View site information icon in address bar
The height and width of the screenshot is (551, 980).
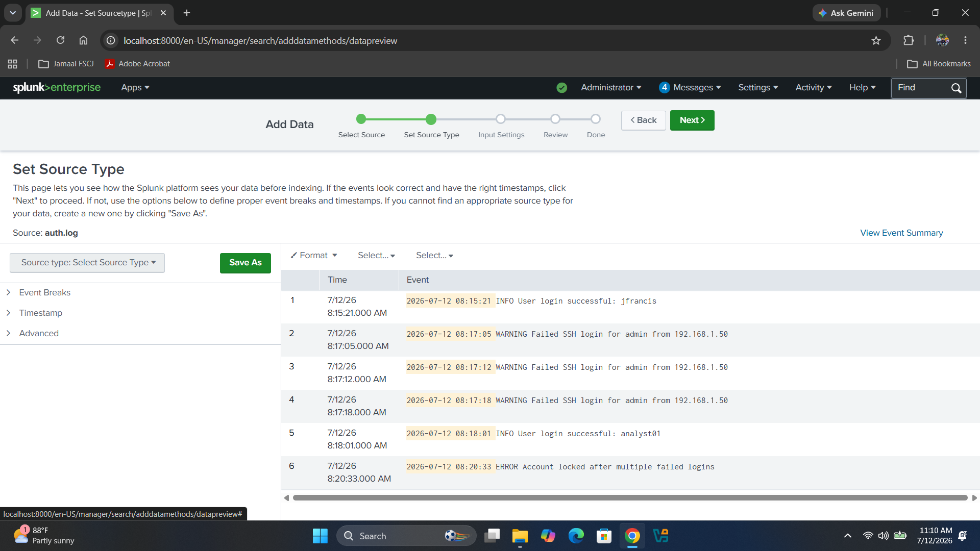coord(111,40)
